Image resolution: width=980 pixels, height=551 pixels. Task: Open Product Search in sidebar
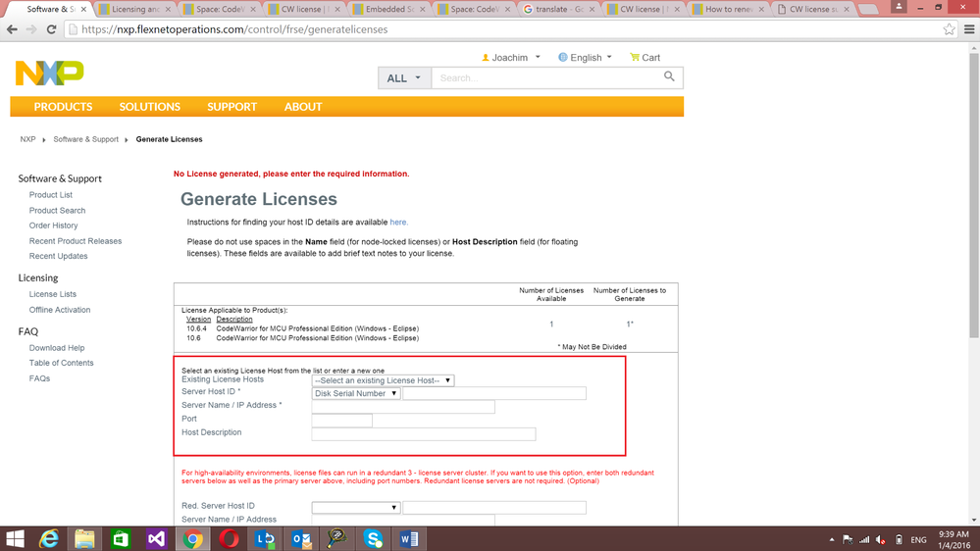(x=57, y=211)
